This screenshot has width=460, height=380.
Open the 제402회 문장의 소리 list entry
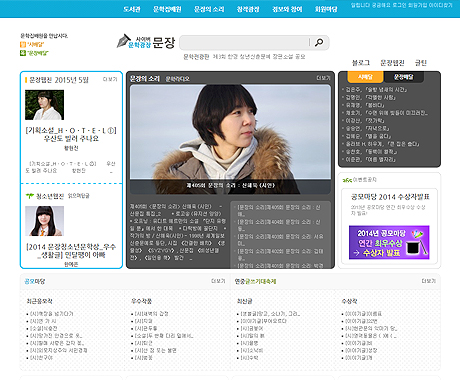tap(280, 254)
